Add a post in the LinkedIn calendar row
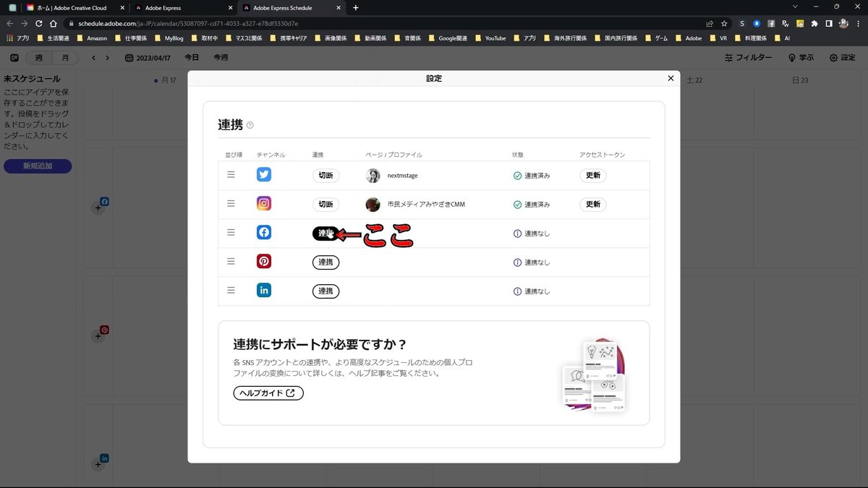Image resolution: width=868 pixels, height=488 pixels. pos(98,463)
